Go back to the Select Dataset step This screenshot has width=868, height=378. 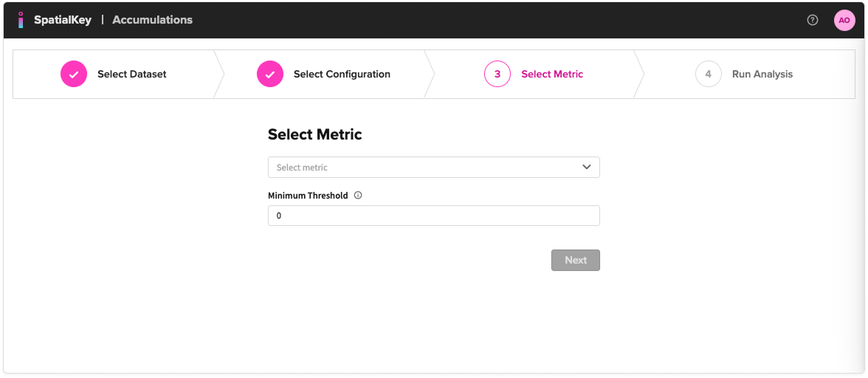(132, 74)
